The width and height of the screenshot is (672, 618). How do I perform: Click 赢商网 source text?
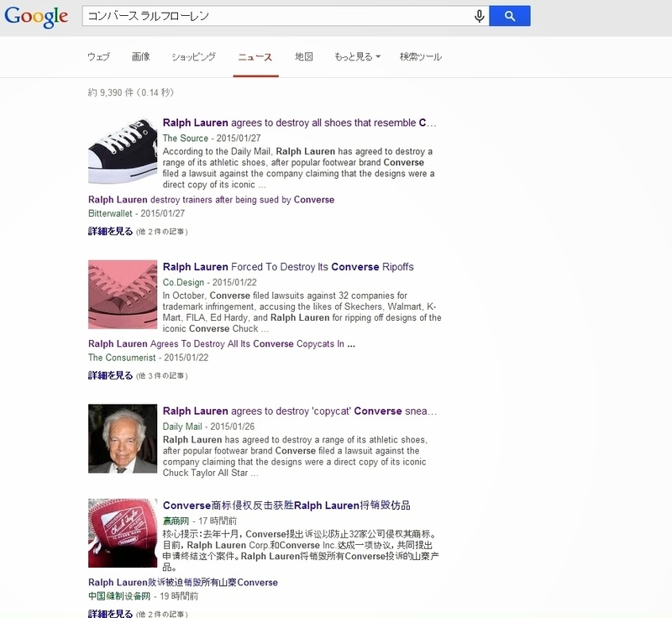176,521
